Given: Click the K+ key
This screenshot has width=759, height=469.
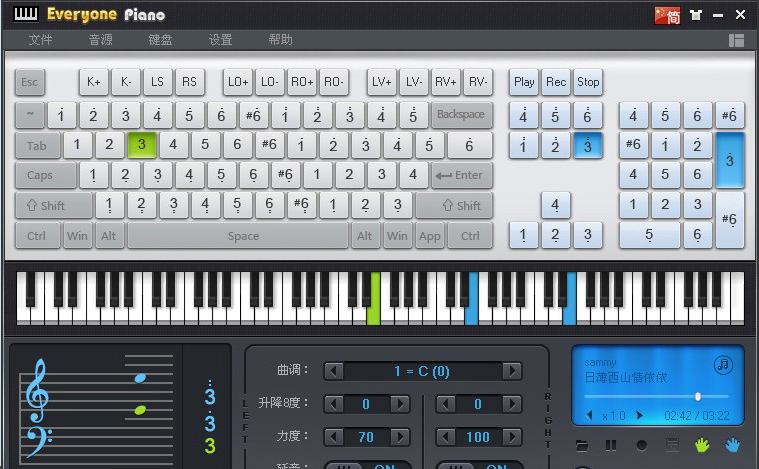Looking at the screenshot, I should coord(94,82).
